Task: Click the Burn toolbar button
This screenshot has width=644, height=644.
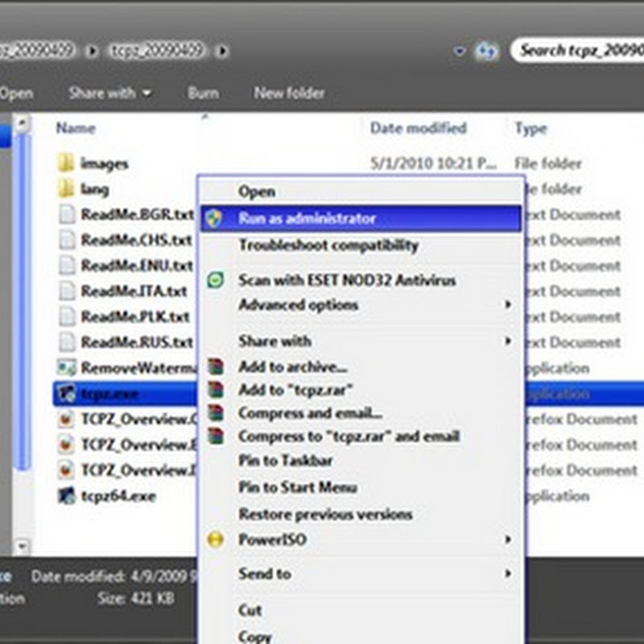Action: (204, 93)
